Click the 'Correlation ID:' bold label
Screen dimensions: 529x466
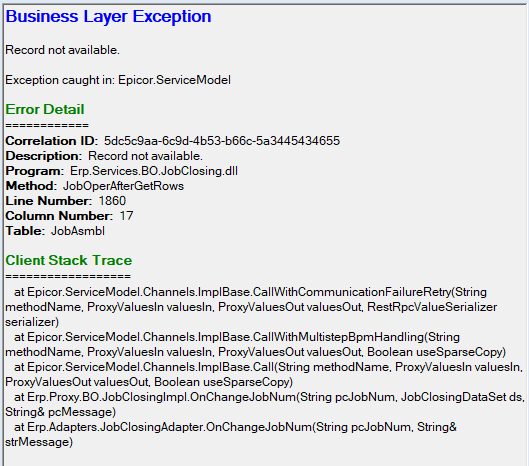(52, 141)
